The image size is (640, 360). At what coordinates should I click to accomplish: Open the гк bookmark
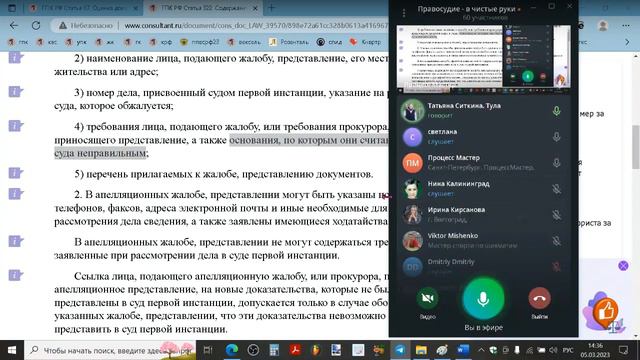point(133,42)
